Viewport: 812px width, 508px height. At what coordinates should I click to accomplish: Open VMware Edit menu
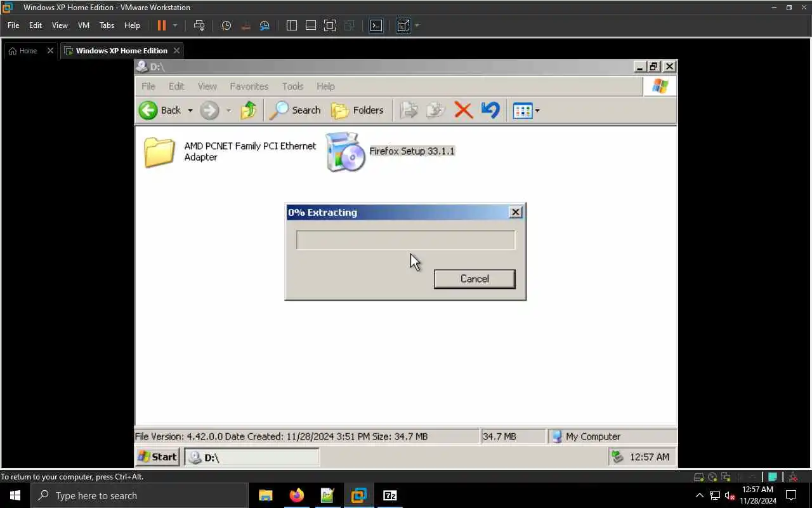(x=36, y=25)
